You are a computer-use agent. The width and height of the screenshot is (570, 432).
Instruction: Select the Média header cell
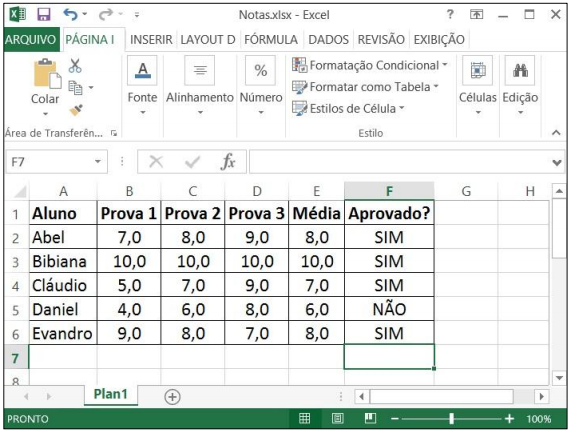(x=317, y=213)
